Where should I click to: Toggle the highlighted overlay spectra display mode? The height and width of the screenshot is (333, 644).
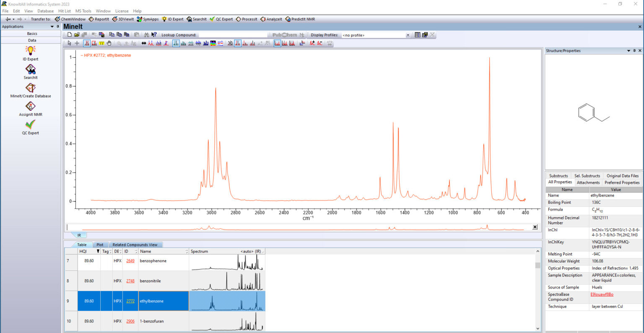click(x=277, y=43)
